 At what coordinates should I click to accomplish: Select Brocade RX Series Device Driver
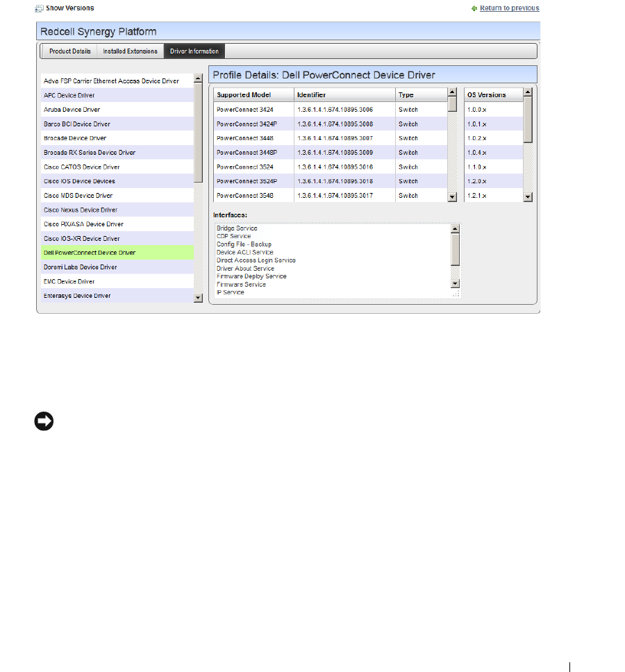click(x=117, y=153)
